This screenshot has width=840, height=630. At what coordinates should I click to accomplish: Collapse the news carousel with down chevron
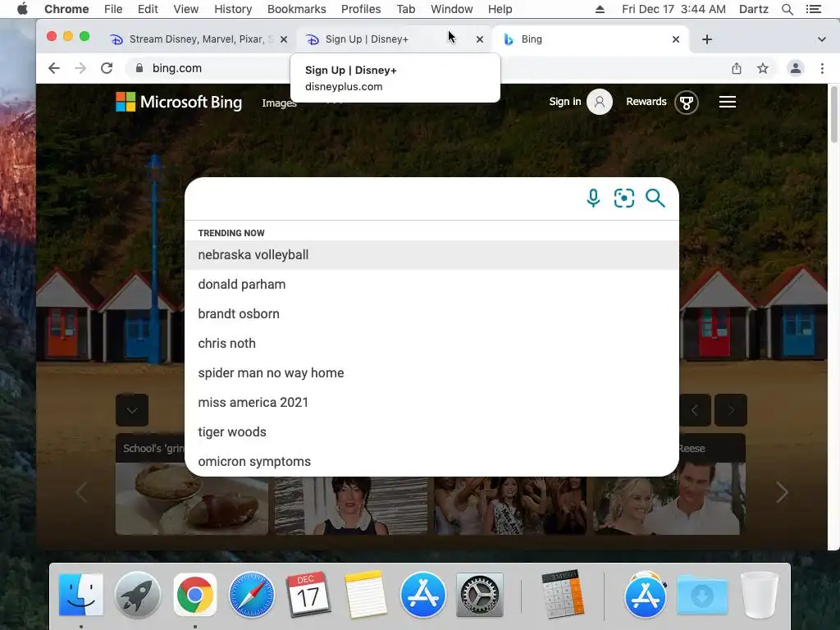click(x=132, y=410)
